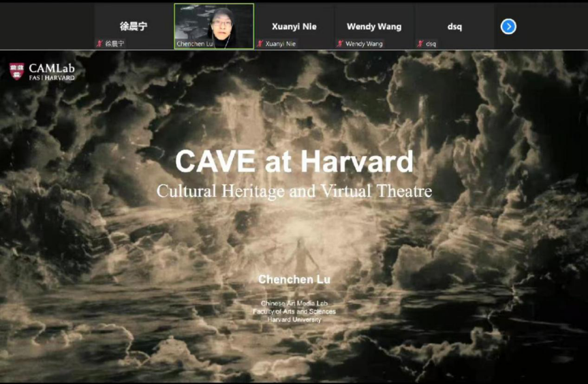Viewport: 588px width, 384px height.
Task: Click 'Harvard University' text on slide
Action: pos(294,320)
